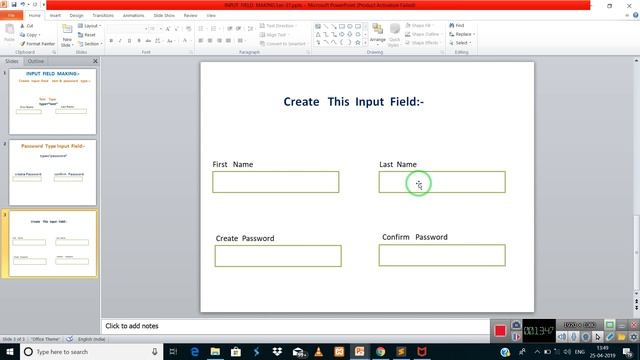Toggle Italic formatting in Font group
Image resolution: width=640 pixels, height=360 pixels.
(x=120, y=41)
